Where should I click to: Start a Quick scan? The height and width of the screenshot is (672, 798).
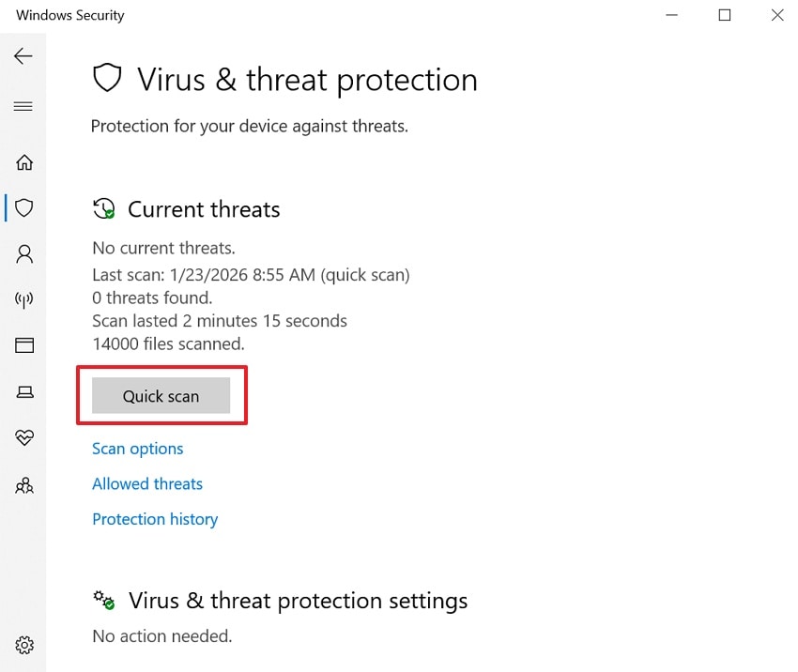pos(161,396)
